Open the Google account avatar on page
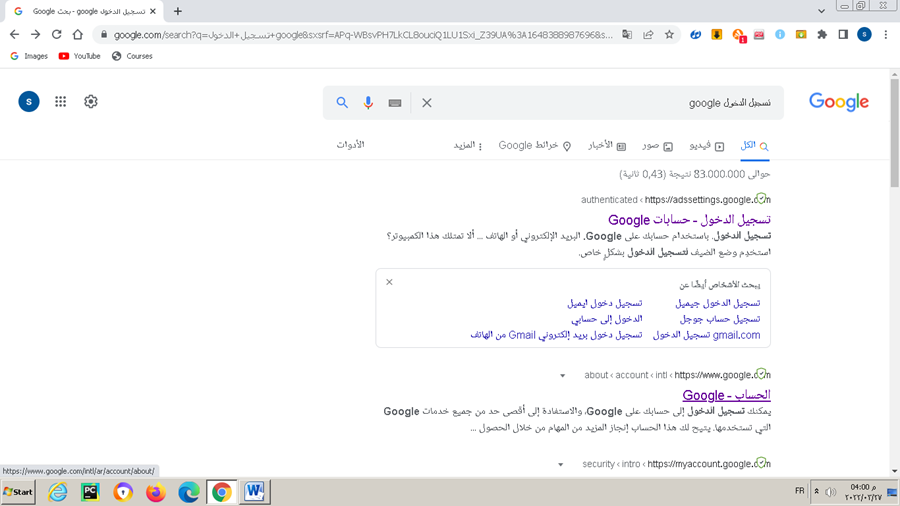The height and width of the screenshot is (506, 900). point(29,102)
